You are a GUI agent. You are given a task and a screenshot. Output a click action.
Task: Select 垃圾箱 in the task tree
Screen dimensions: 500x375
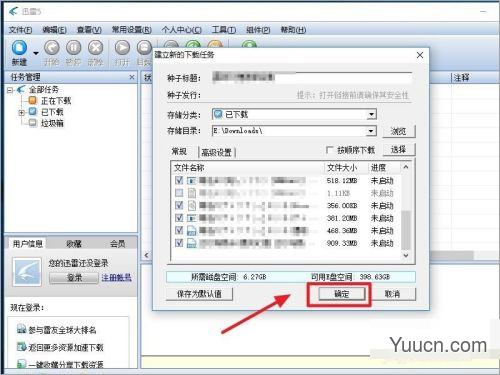coord(52,123)
